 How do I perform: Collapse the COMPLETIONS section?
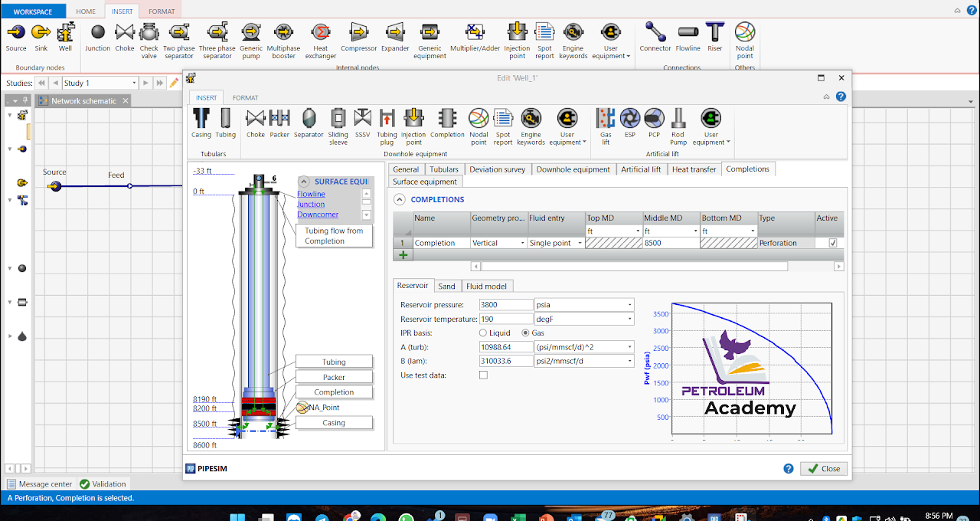click(399, 199)
